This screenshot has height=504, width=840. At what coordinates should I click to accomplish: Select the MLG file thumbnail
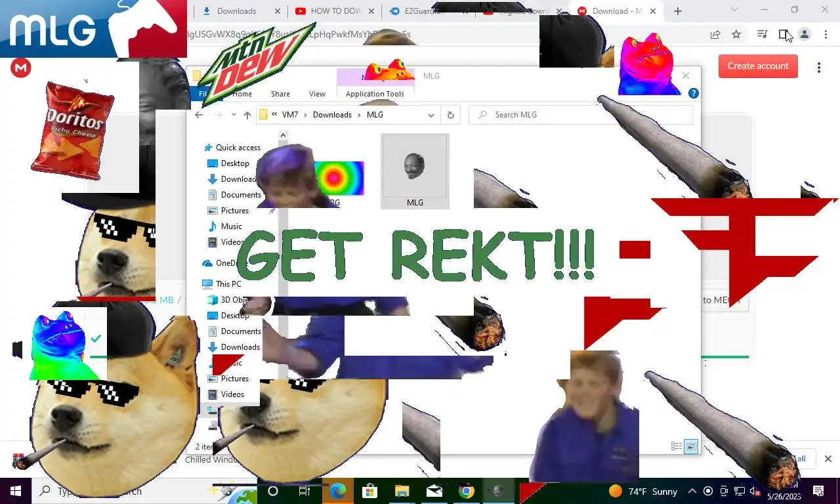pos(415,171)
